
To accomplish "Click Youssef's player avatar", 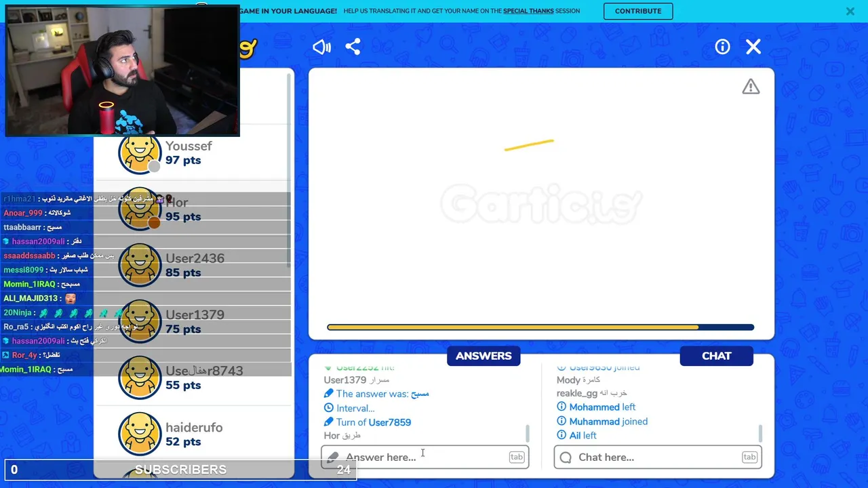I will pyautogui.click(x=140, y=153).
